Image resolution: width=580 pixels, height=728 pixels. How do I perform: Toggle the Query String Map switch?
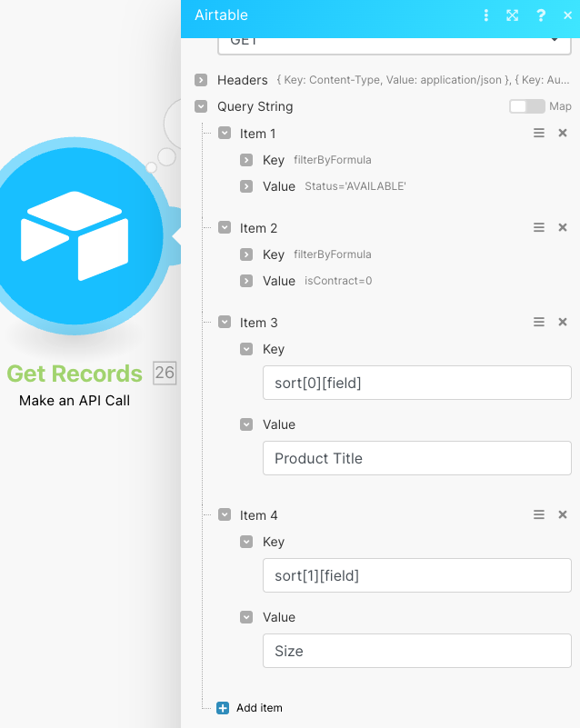526,106
